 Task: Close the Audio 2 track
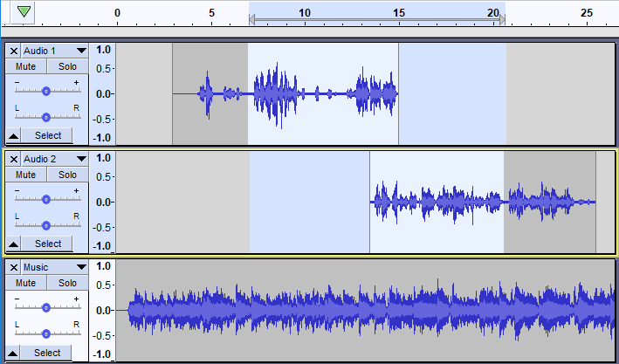coord(14,159)
